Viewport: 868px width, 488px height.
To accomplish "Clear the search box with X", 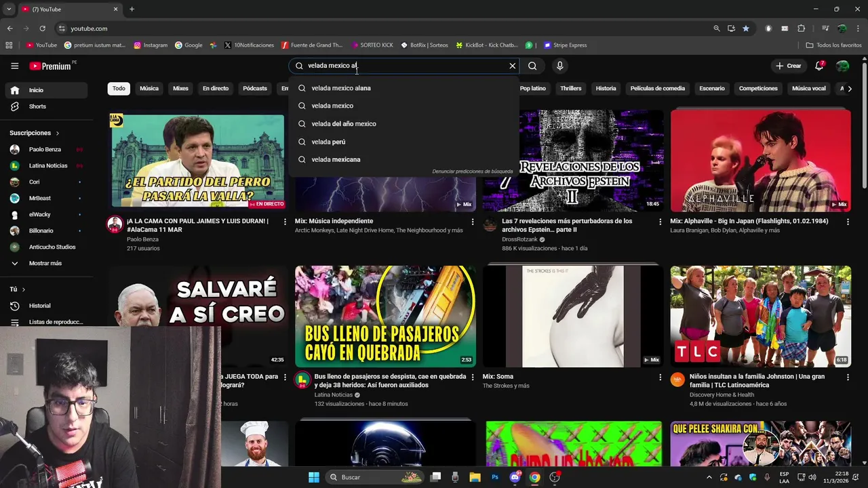I will [x=513, y=66].
